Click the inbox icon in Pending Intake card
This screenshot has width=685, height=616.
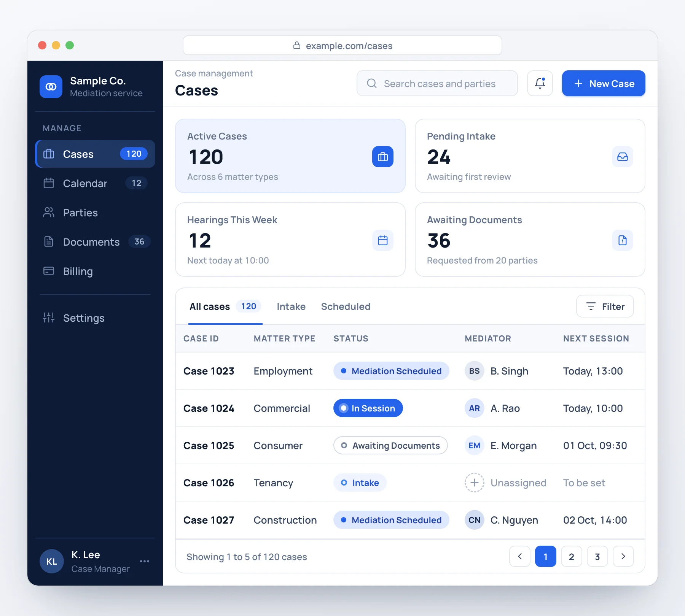point(622,157)
